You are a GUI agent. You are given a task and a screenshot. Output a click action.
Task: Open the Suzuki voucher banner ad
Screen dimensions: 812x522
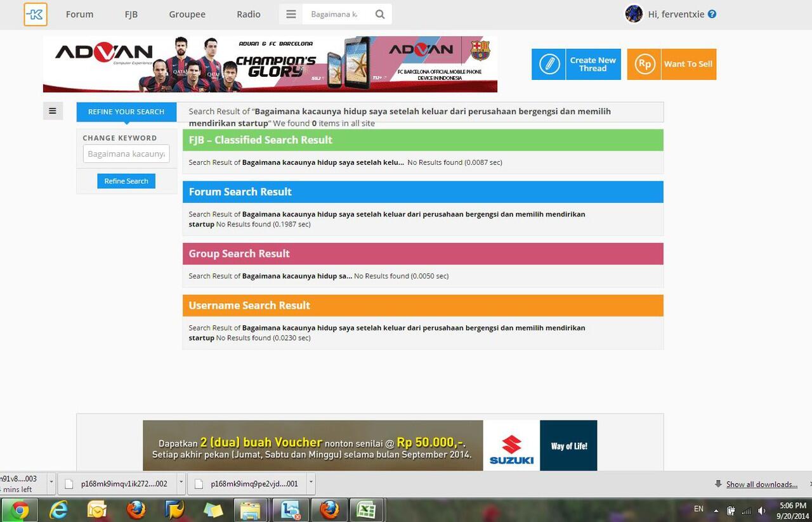pyautogui.click(x=370, y=445)
